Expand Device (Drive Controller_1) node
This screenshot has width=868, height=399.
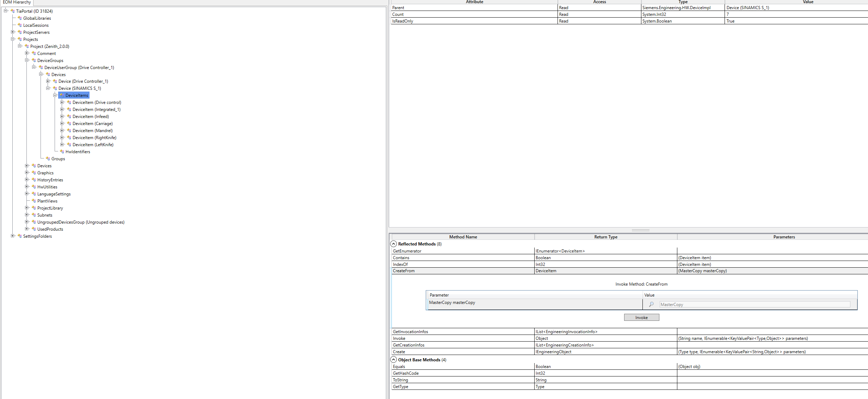[x=48, y=81]
